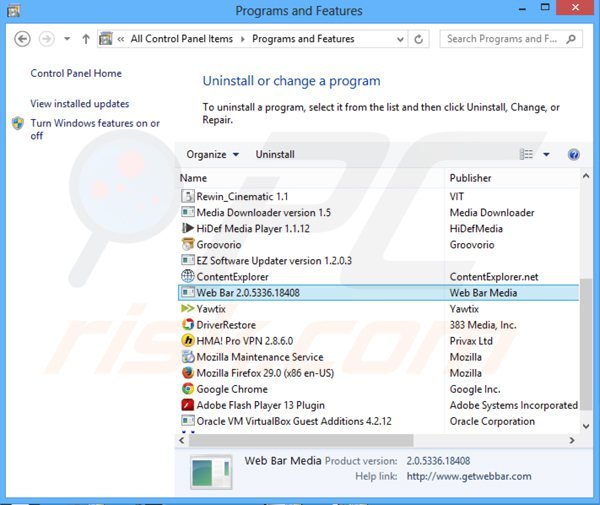Click the help link http://www.getwebbar.com
This screenshot has width=600, height=505.
(x=469, y=476)
